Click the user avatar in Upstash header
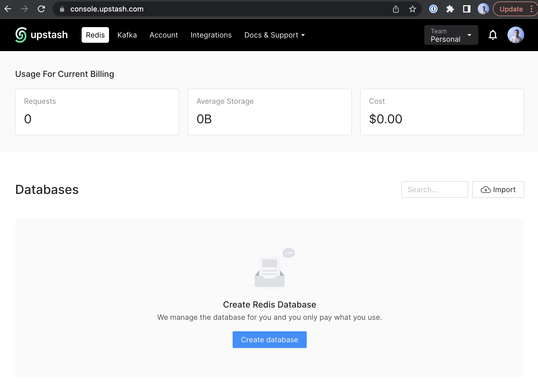538x392 pixels. 516,35
